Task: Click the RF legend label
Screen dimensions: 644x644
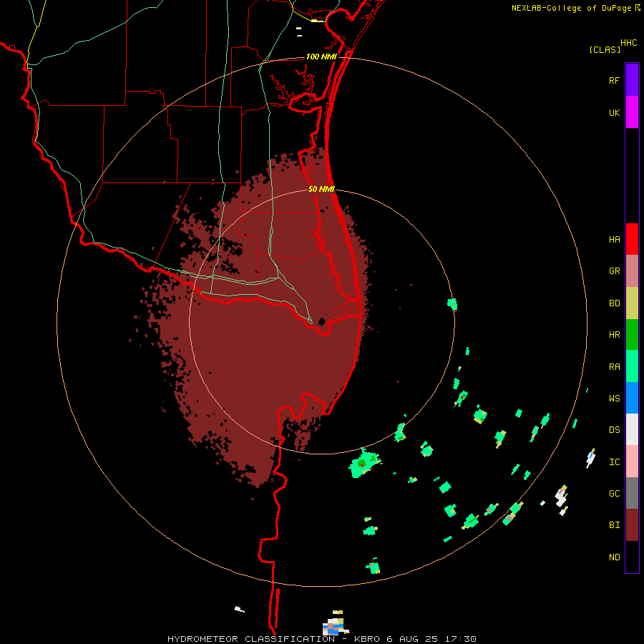Action: coord(614,80)
